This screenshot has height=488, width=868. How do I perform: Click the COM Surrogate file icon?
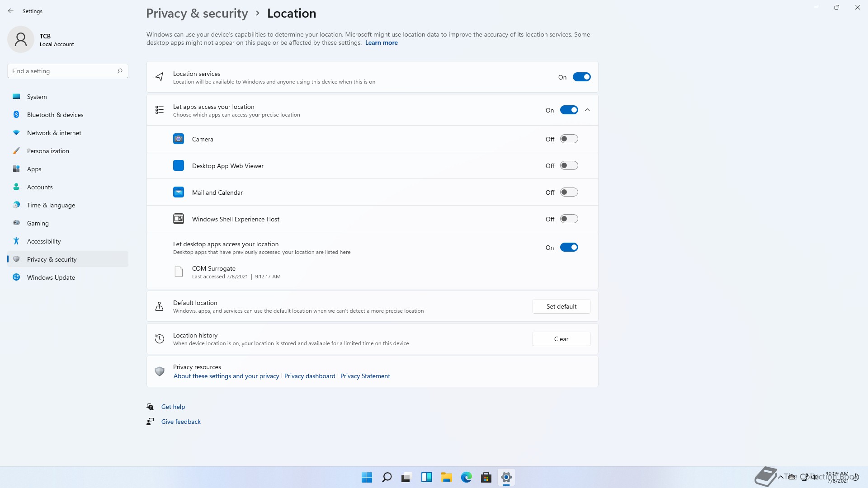click(x=179, y=272)
